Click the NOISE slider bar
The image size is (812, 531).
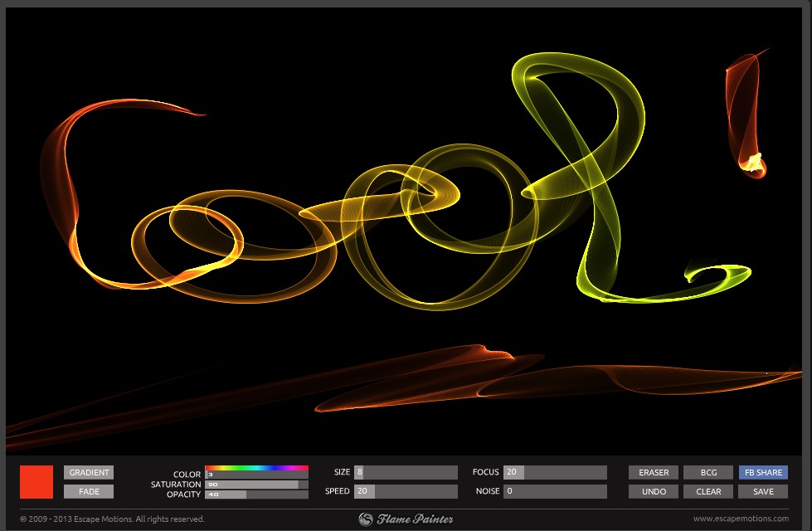click(x=555, y=491)
